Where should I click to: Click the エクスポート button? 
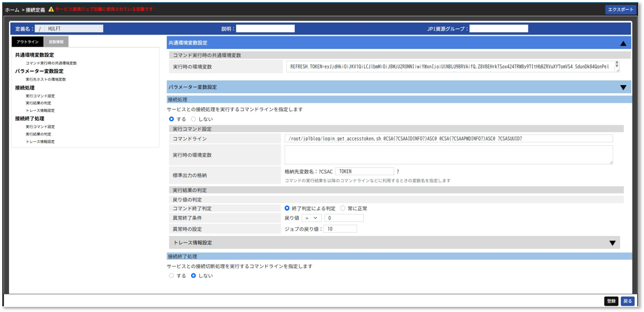point(620,10)
